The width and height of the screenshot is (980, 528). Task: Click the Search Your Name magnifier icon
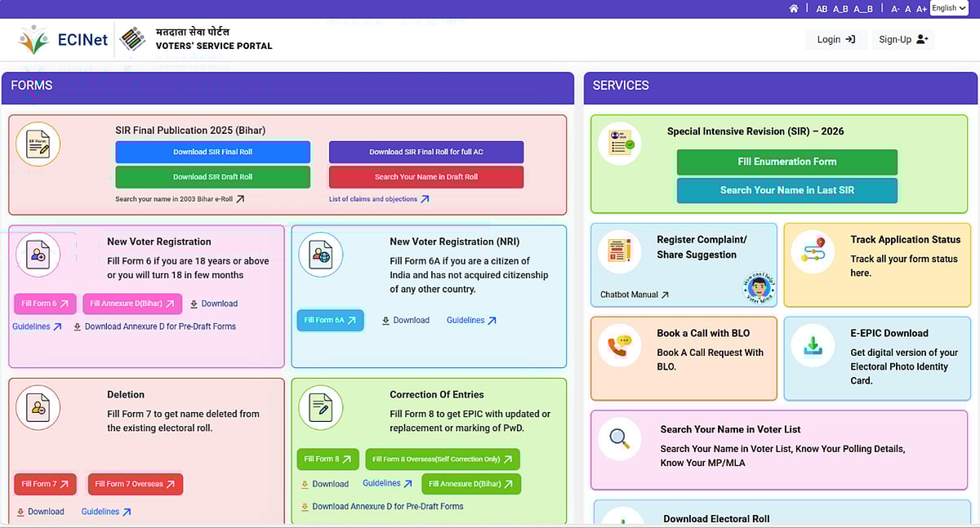(620, 439)
